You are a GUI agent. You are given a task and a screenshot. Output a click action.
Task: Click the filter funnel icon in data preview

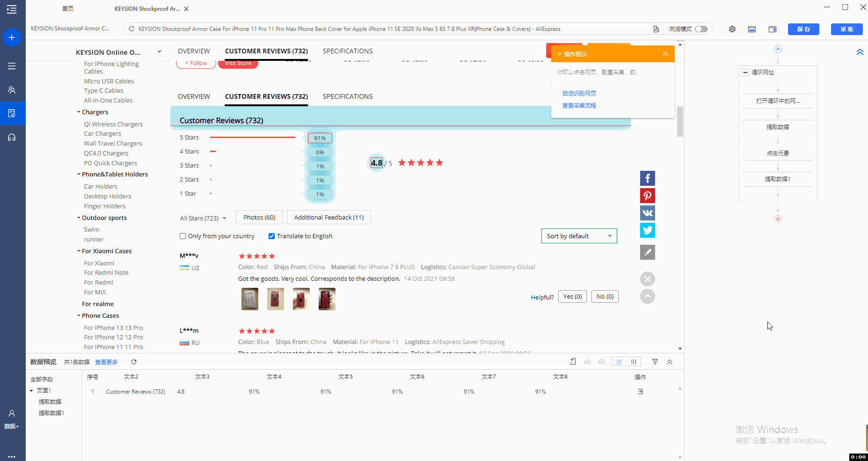point(655,362)
